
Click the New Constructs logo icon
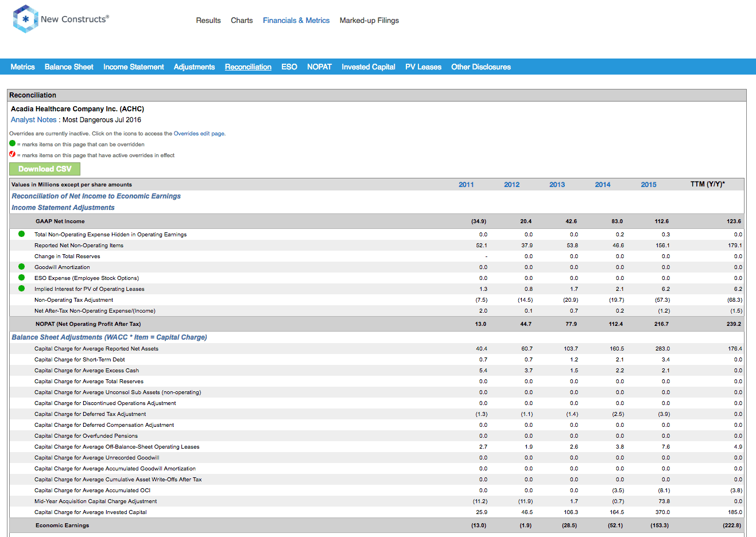click(x=25, y=19)
